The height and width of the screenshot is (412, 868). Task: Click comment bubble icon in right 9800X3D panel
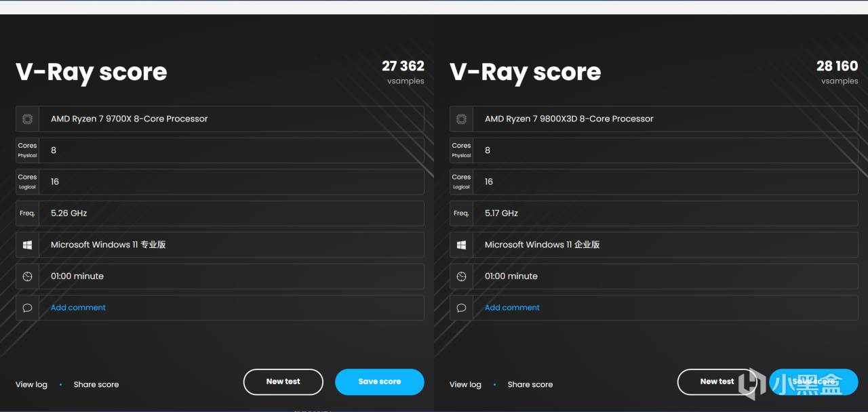click(461, 308)
